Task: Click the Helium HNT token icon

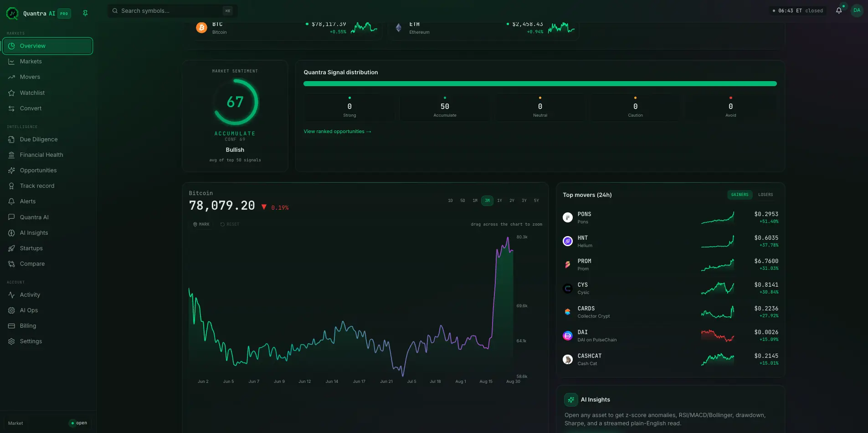Action: point(568,241)
